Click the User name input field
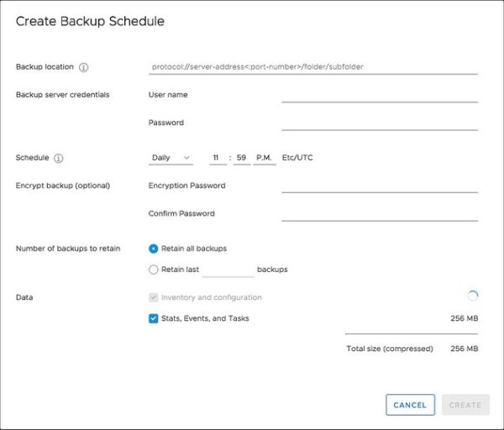 (x=380, y=95)
